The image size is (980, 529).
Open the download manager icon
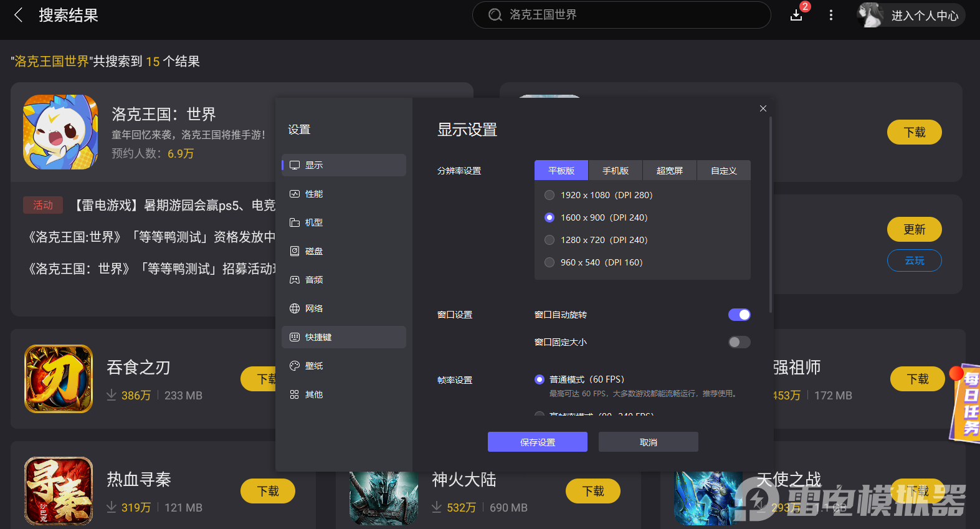[796, 15]
